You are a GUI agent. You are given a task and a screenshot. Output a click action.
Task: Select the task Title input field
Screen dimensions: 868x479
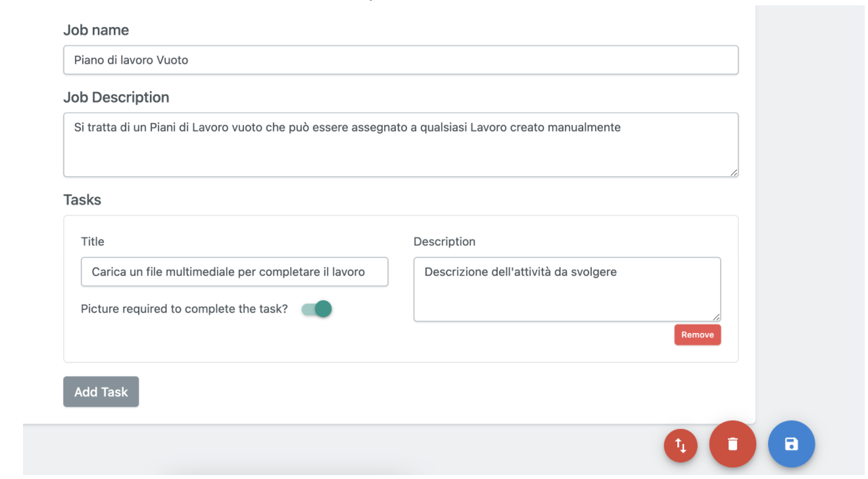(234, 272)
